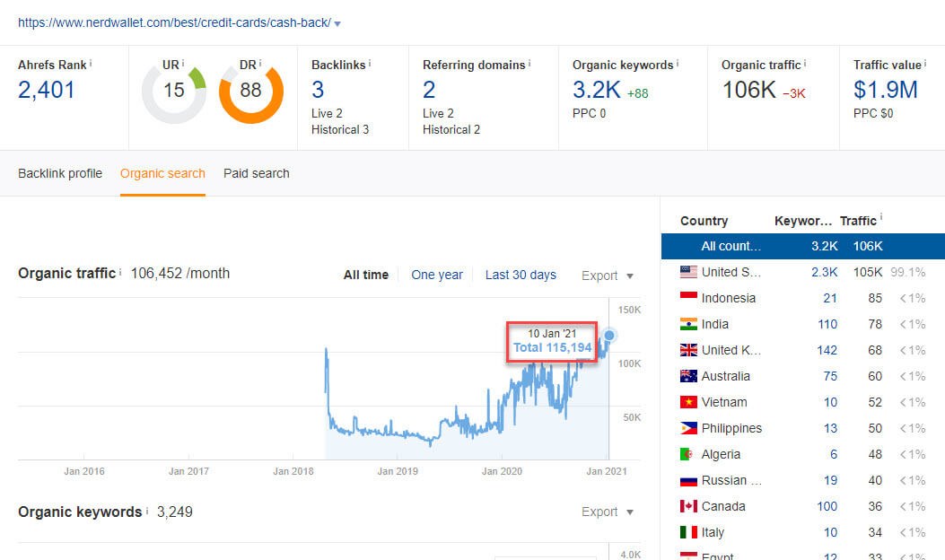
Task: Select the Last 30 days range
Action: pos(521,275)
